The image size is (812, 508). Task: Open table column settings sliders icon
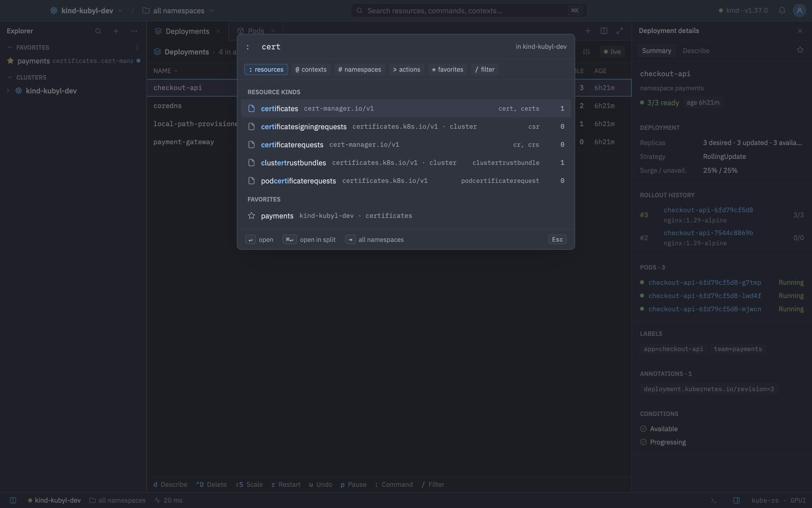(586, 52)
